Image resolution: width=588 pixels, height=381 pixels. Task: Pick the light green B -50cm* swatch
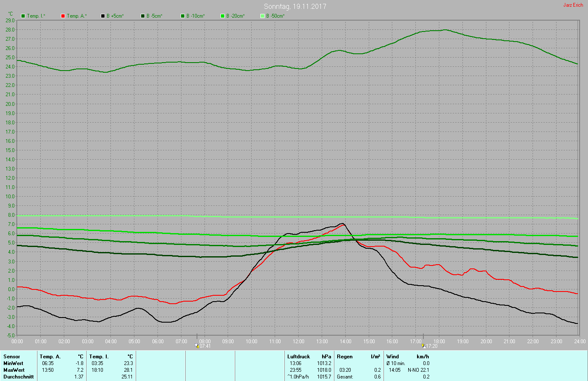pyautogui.click(x=262, y=16)
